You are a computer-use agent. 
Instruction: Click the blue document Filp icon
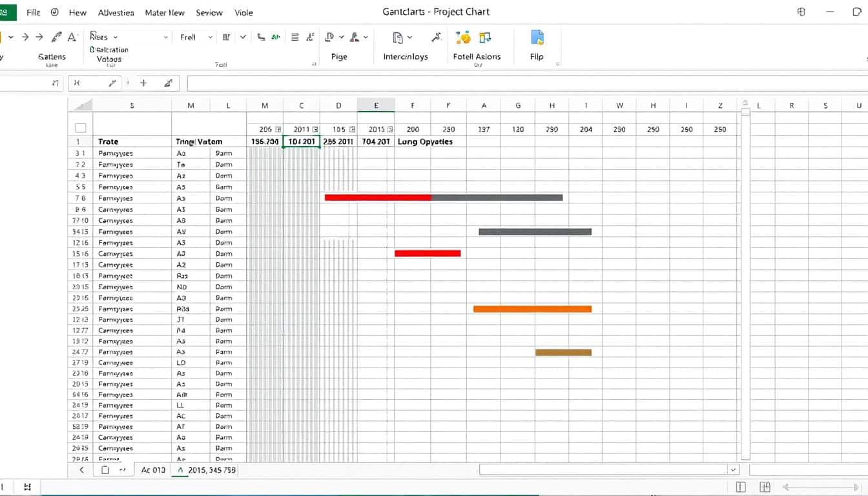[537, 37]
